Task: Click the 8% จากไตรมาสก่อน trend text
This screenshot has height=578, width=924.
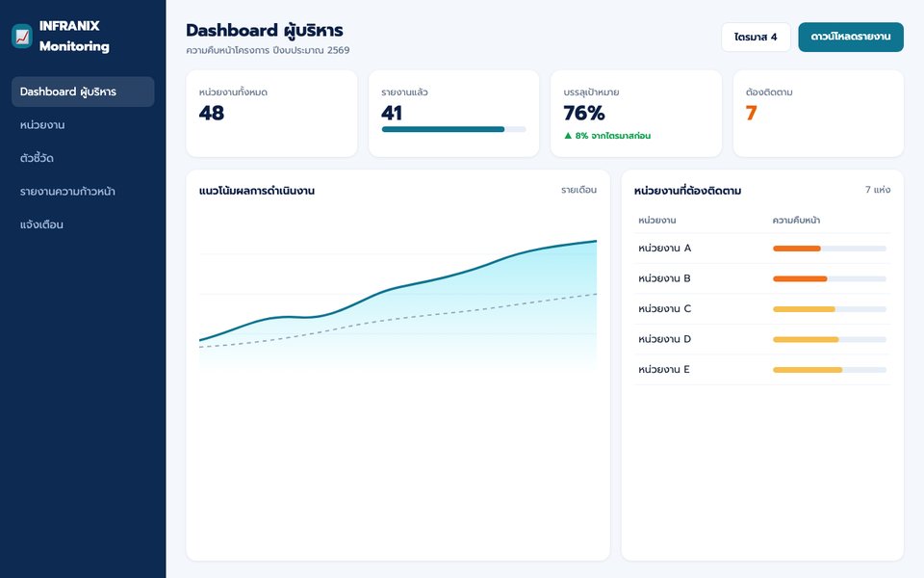Action: 607,136
